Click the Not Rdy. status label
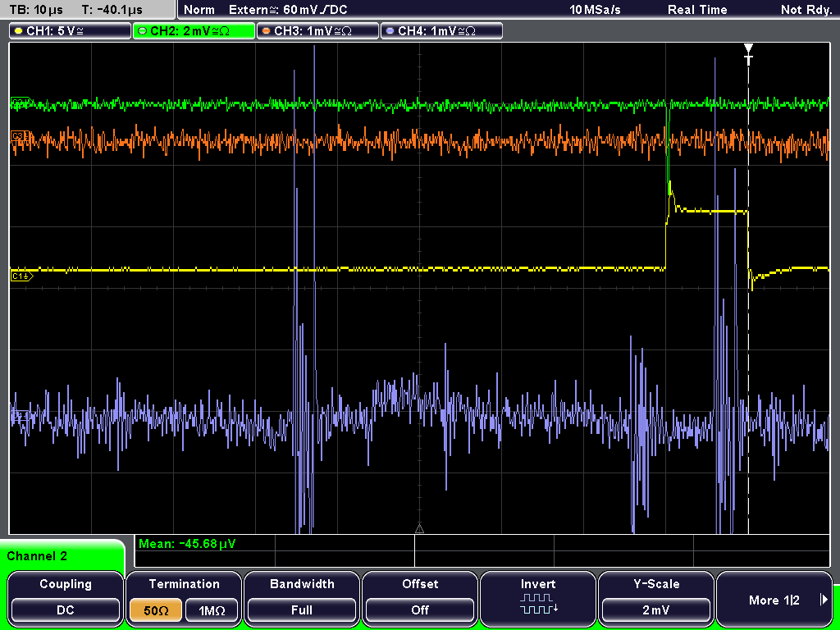This screenshot has width=840, height=630. tap(806, 10)
